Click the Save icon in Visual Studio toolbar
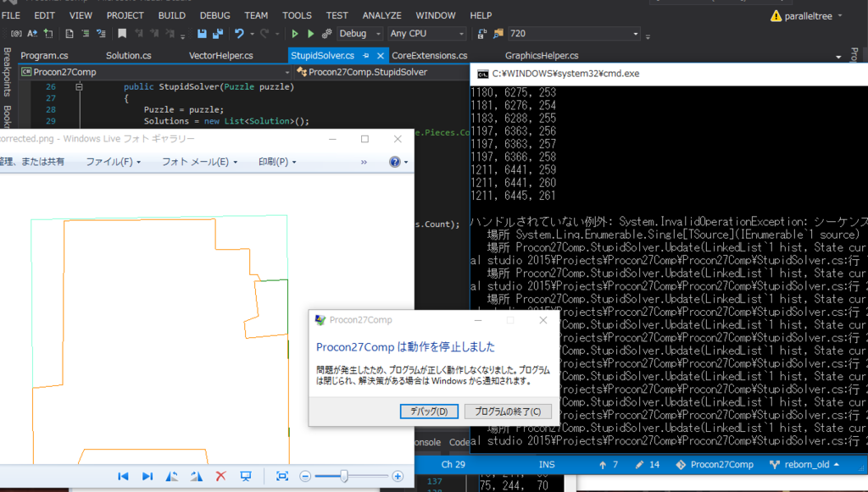Image resolution: width=868 pixels, height=492 pixels. pyautogui.click(x=202, y=34)
